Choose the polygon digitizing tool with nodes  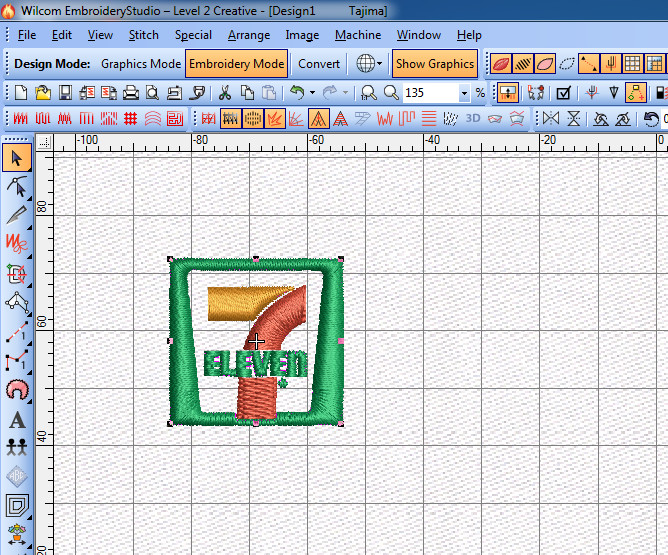click(17, 302)
